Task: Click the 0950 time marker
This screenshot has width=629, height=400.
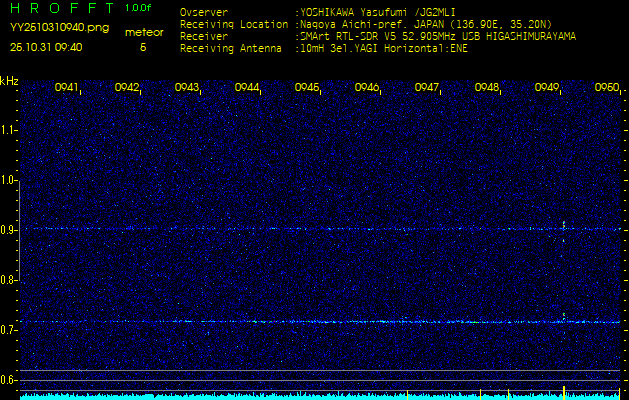Action: [x=607, y=88]
